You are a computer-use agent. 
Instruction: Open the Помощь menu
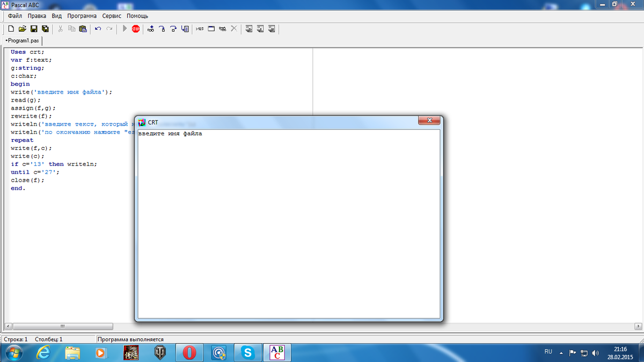(137, 16)
